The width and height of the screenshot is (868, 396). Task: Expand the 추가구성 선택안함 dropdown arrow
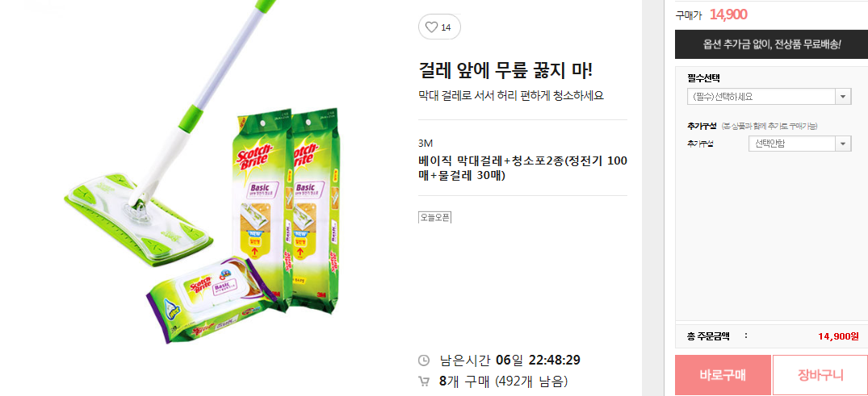[x=842, y=144]
